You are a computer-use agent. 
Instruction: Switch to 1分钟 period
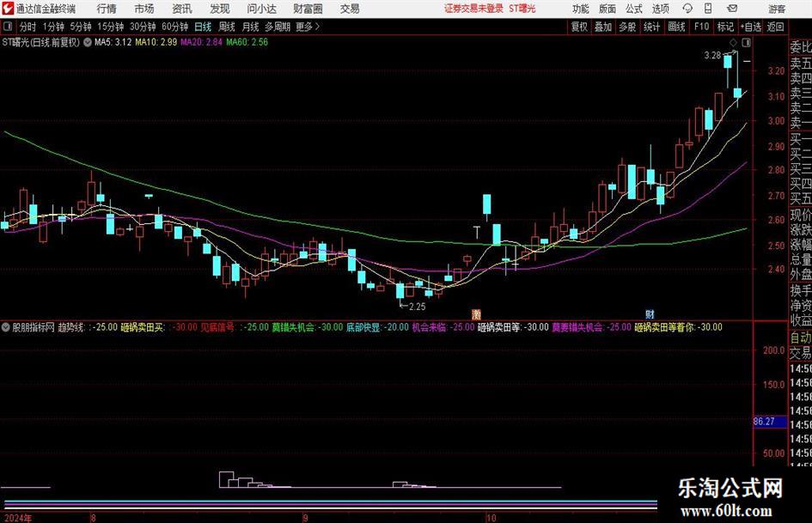pyautogui.click(x=53, y=27)
